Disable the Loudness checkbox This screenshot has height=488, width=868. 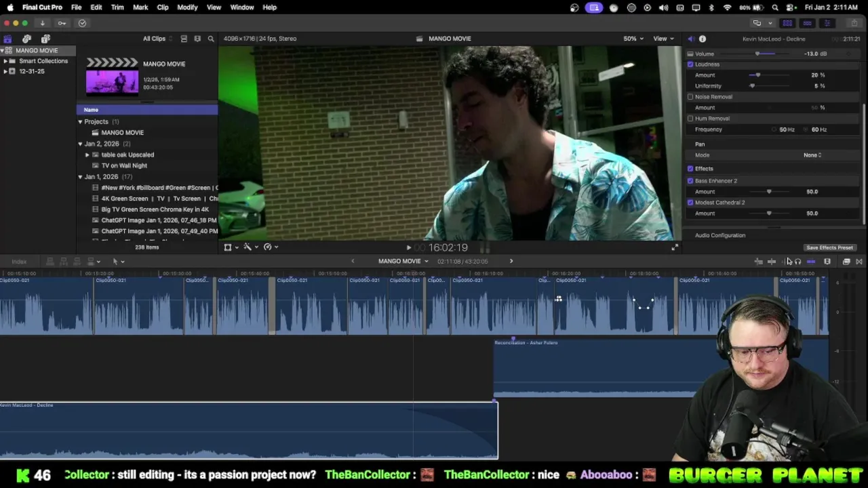coord(690,64)
